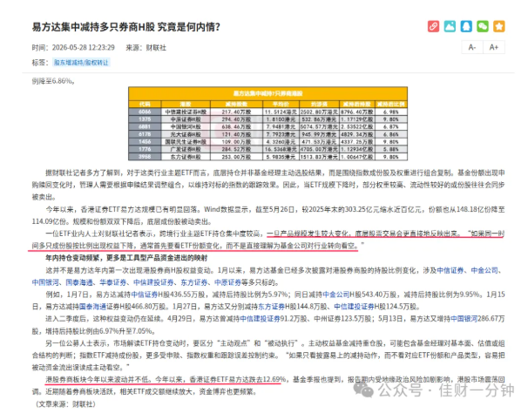
Task: Click table cell 广发证券H股
Action: click(186, 149)
